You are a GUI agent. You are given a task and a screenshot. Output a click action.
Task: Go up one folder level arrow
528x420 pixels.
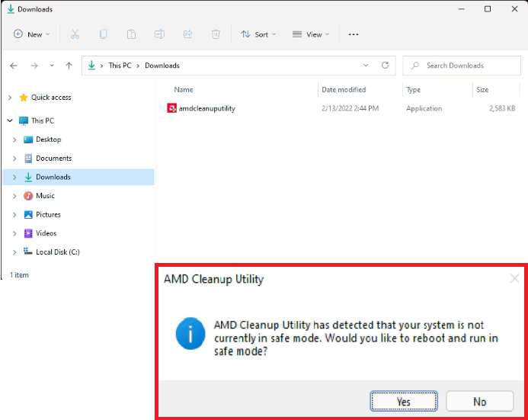69,66
